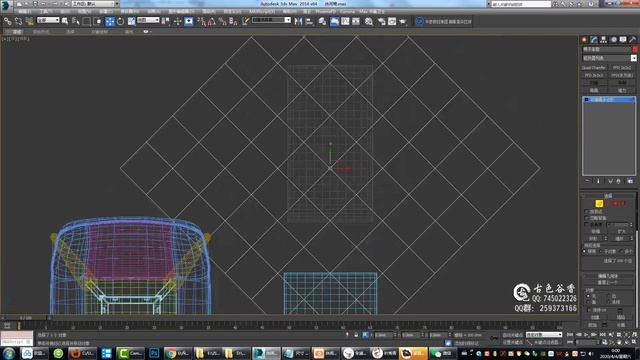Click the Render Production teapot icon

click(403, 21)
